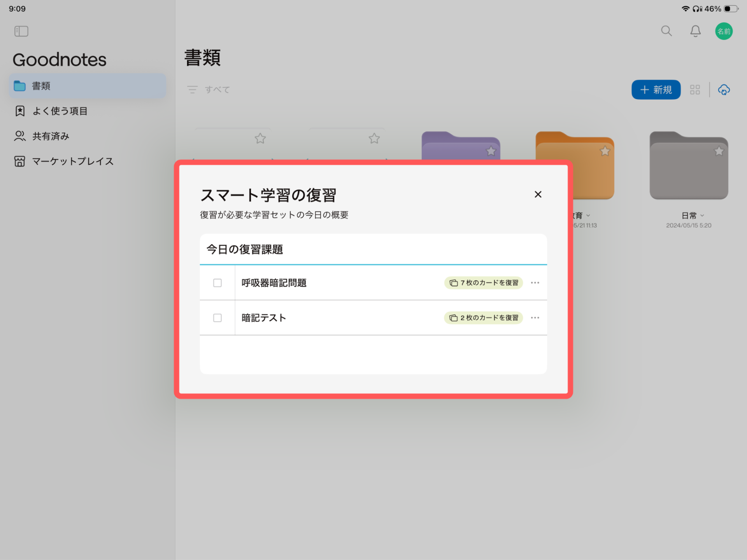Open notifications bell icon
Screen dimensions: 747x560
pyautogui.click(x=695, y=31)
